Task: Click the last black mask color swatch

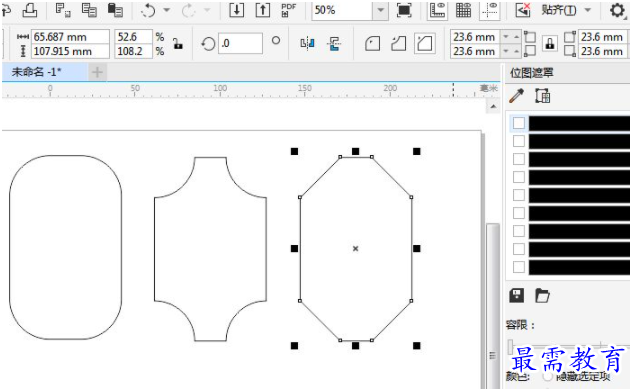Action: [579, 267]
